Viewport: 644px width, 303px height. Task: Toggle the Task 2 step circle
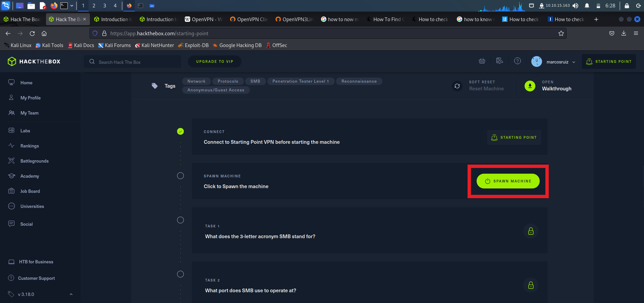pos(180,274)
